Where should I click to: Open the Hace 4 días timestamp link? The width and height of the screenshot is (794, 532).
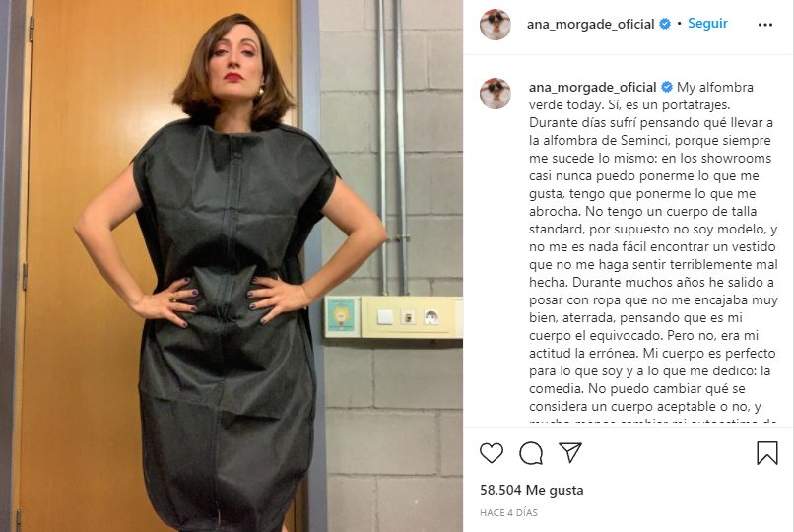(508, 512)
